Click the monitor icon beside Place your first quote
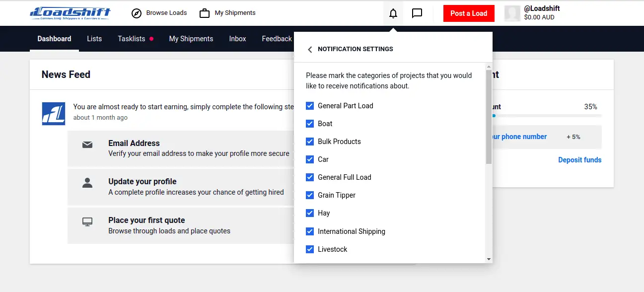Image resolution: width=644 pixels, height=292 pixels. [87, 221]
